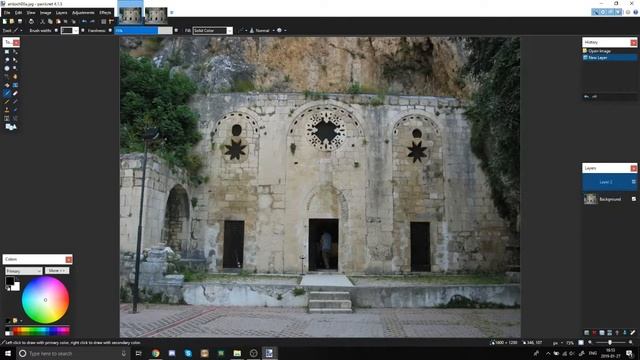
Task: Toggle the Layers window icon at top right
Action: 611,12
